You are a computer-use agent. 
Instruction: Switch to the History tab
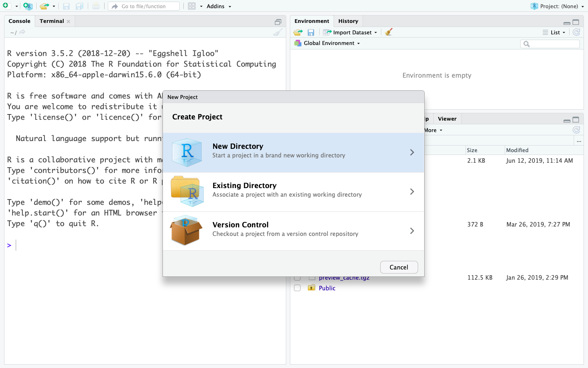pyautogui.click(x=348, y=21)
